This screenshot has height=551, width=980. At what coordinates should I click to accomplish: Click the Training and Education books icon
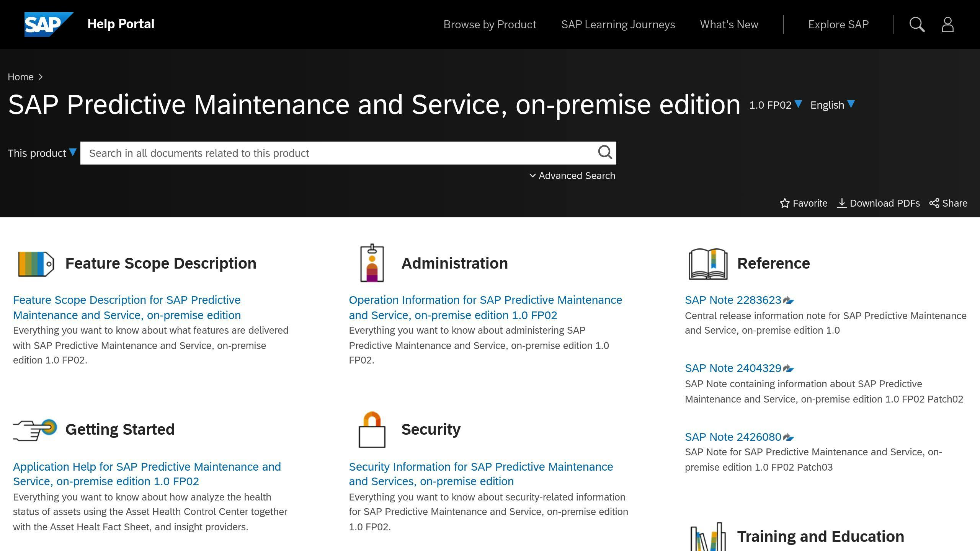tap(708, 536)
